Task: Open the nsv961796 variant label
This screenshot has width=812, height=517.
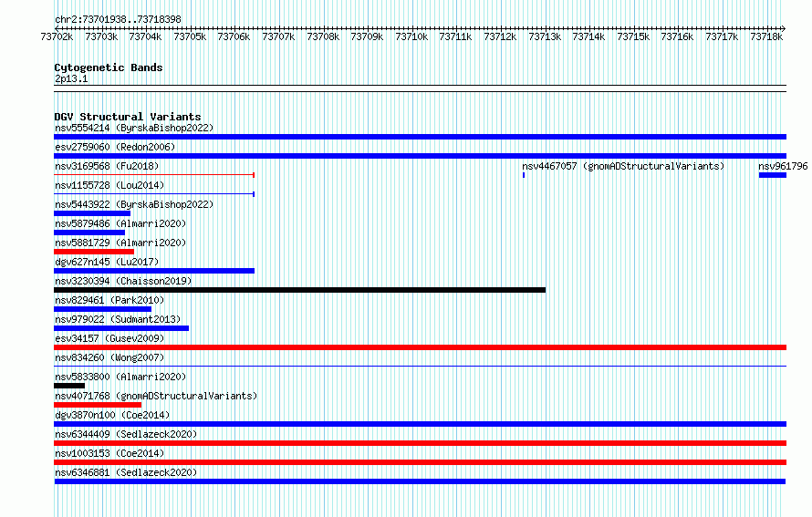Action: click(783, 166)
